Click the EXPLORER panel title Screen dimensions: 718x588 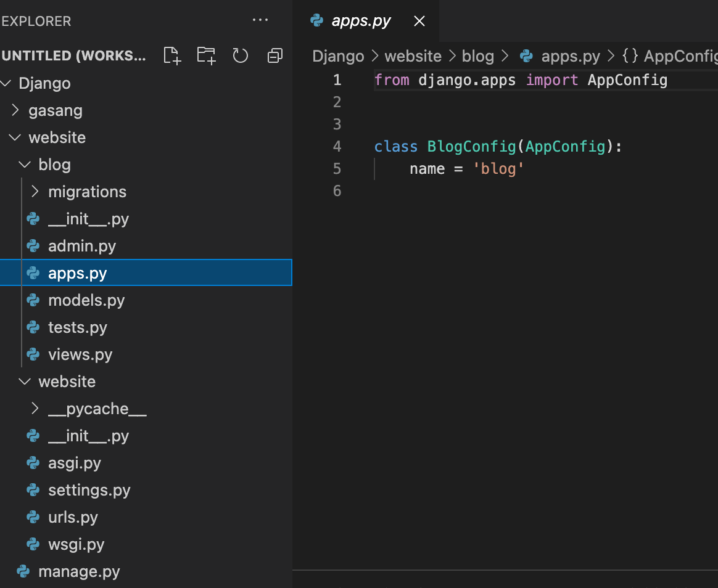pyautogui.click(x=36, y=21)
